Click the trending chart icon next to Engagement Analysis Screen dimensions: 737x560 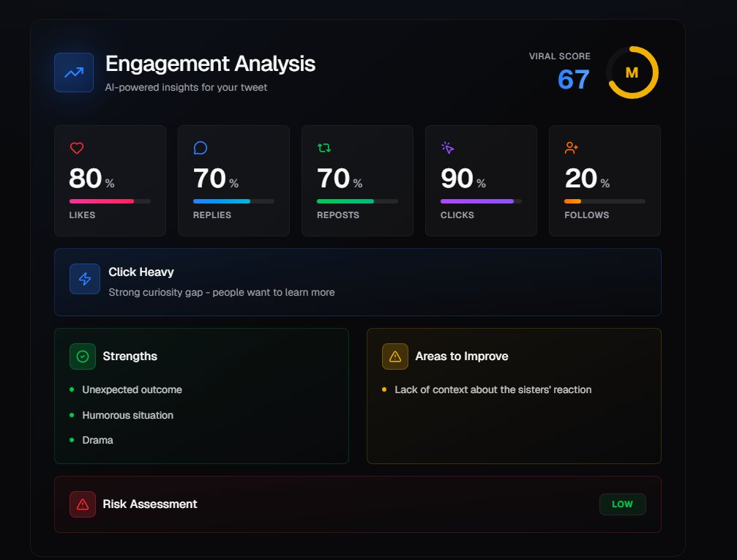click(x=73, y=72)
